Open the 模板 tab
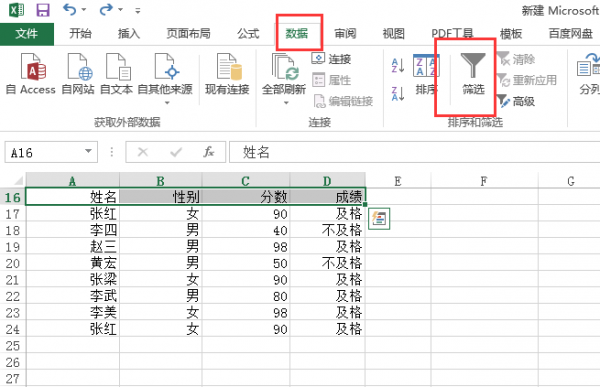 (x=511, y=34)
